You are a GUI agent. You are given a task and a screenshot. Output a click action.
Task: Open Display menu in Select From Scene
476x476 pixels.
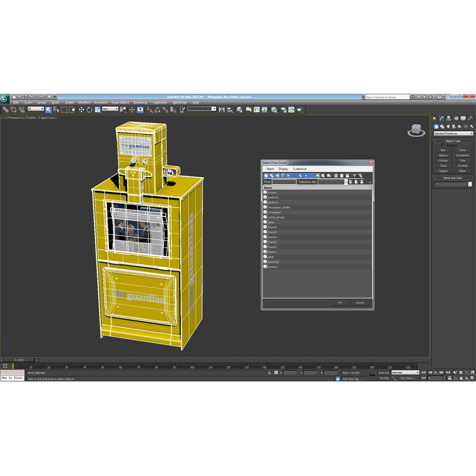click(x=283, y=169)
